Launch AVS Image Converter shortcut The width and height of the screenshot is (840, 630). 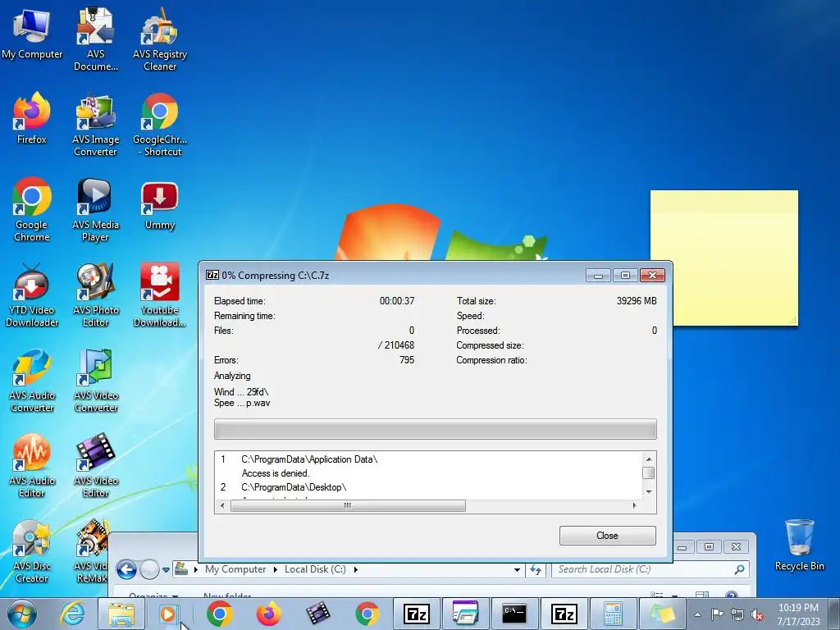tap(95, 125)
